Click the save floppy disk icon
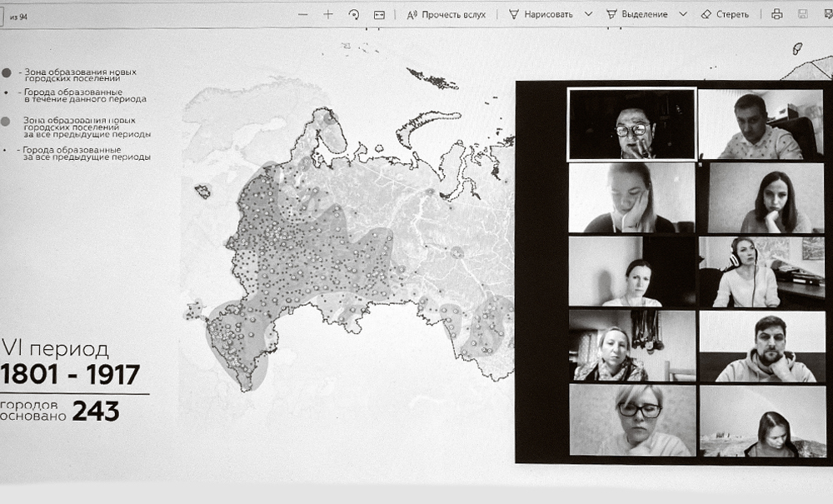The height and width of the screenshot is (504, 833). tap(803, 14)
